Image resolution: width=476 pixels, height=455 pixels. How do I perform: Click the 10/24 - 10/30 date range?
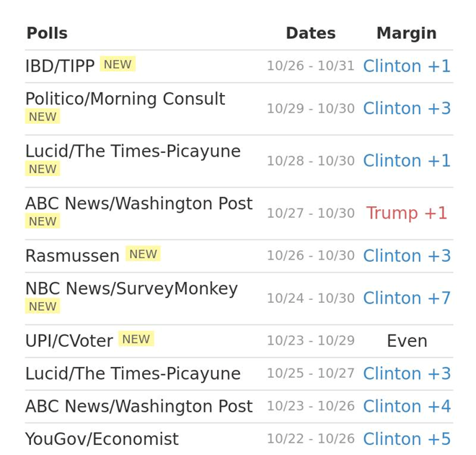[x=310, y=299]
